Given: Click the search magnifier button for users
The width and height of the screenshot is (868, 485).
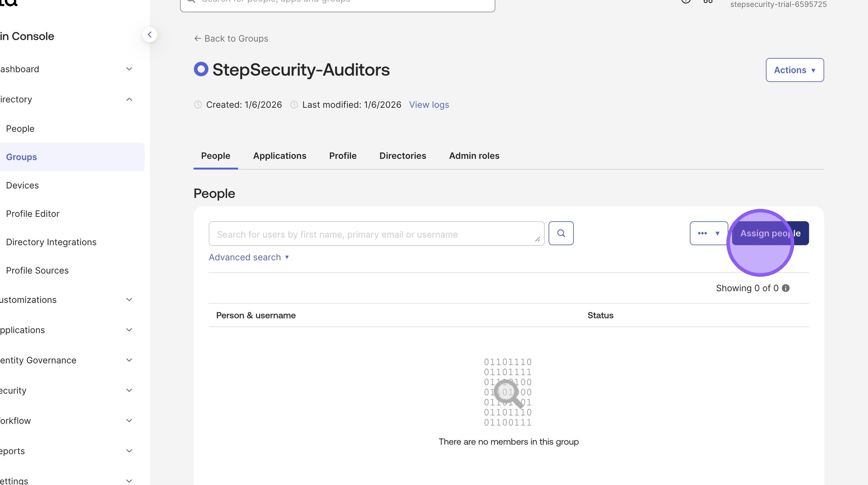Looking at the screenshot, I should pyautogui.click(x=561, y=233).
